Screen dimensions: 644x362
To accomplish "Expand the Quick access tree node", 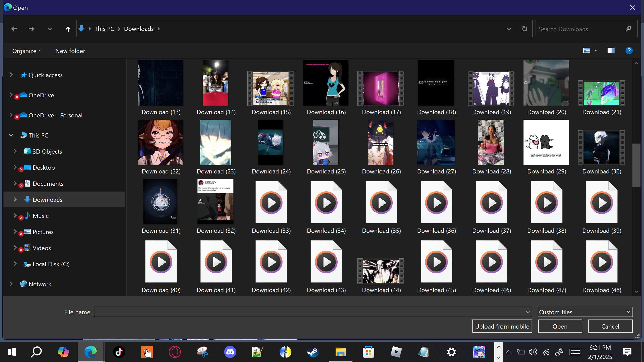I will tap(11, 75).
